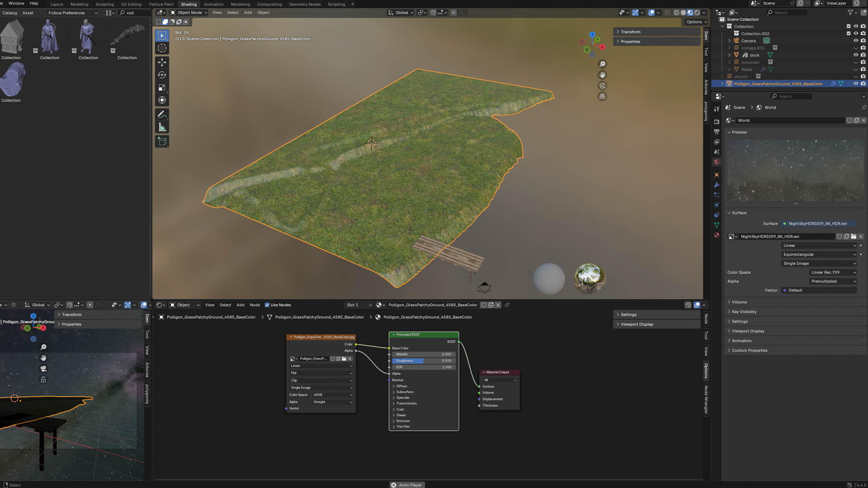Screen dimensions: 868x488
Task: Click the Add Cube tool
Action: [x=162, y=142]
